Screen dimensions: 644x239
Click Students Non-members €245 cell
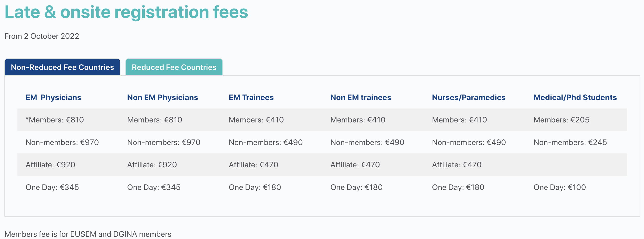click(570, 142)
